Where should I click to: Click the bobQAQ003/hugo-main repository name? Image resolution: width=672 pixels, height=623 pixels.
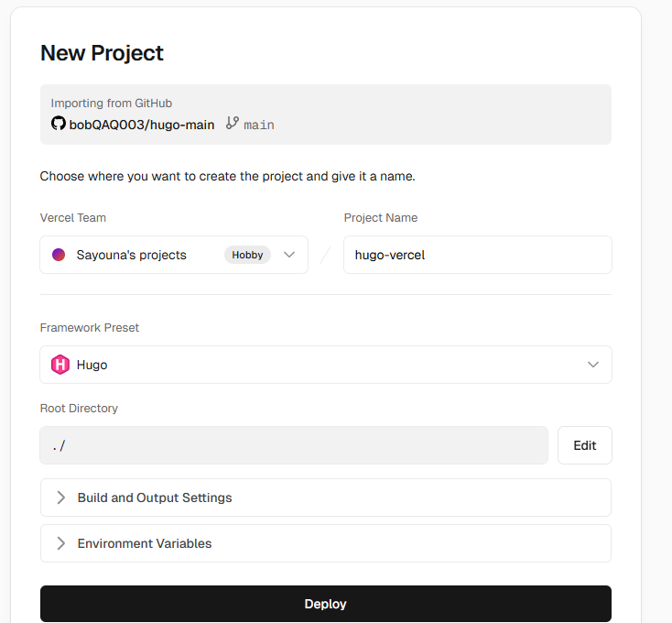coord(142,125)
